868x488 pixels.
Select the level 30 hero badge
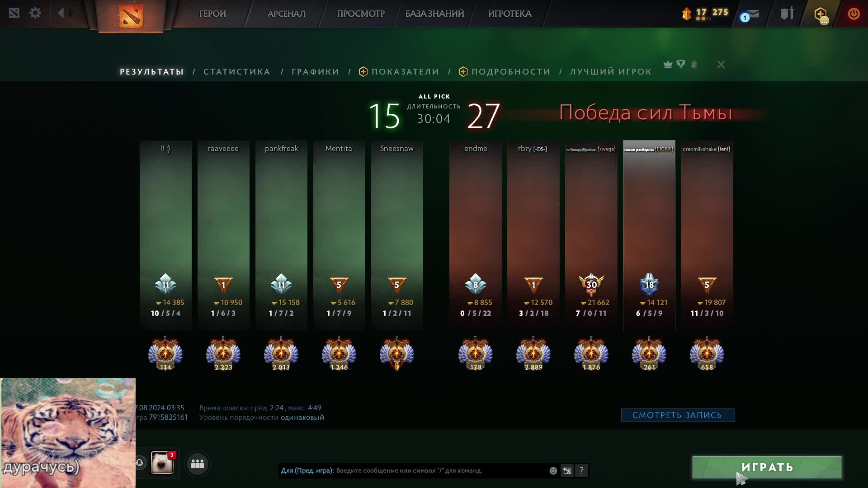click(x=591, y=284)
